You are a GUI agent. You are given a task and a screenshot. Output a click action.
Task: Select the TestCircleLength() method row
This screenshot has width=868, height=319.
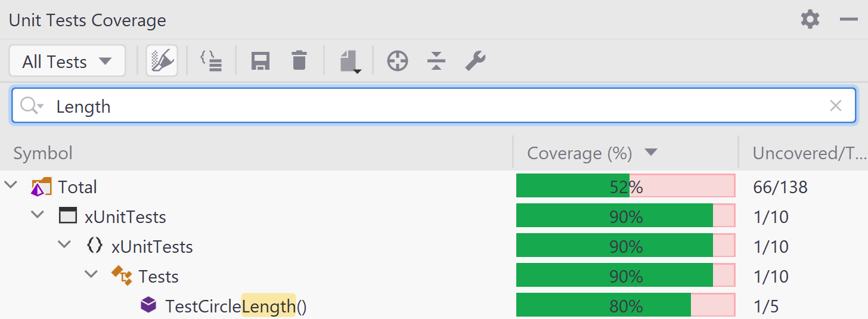tap(235, 306)
